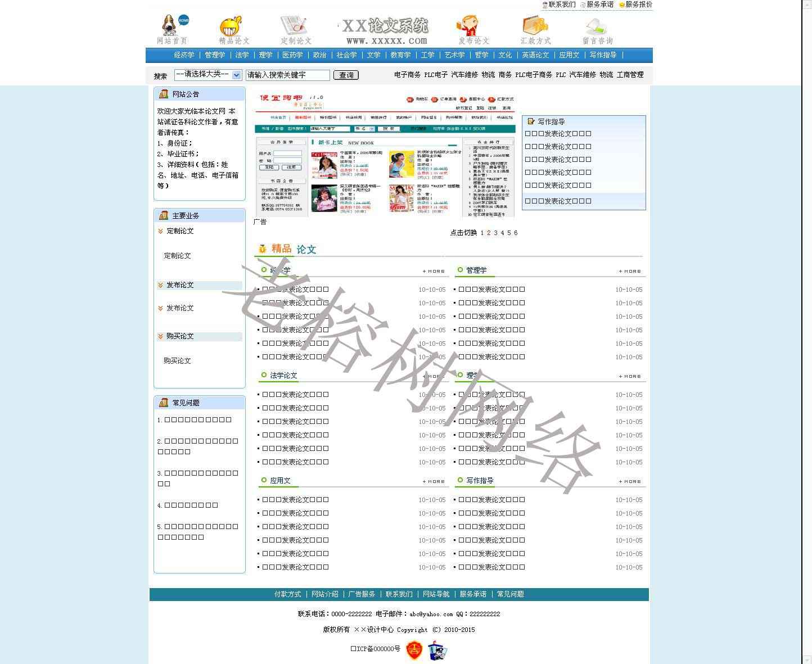812x664 pixels.
Task: Open the 常见问题 footer link
Action: (510, 594)
